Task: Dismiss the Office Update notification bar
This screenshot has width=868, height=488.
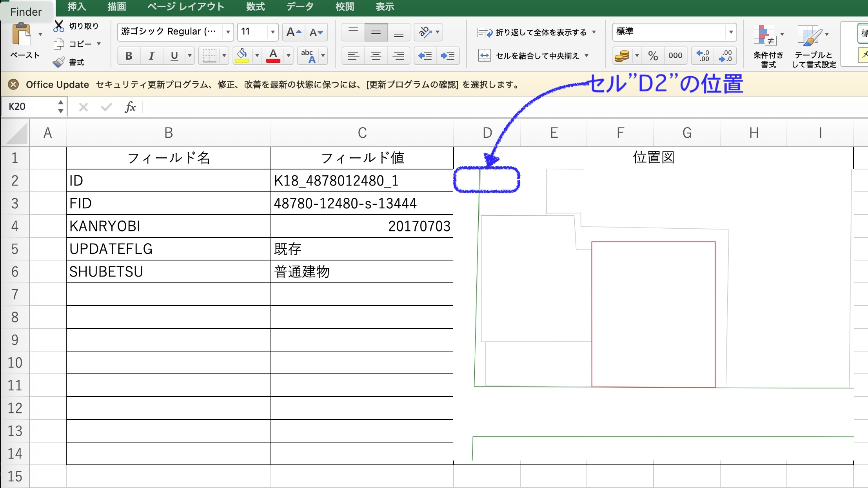Action: tap(13, 84)
